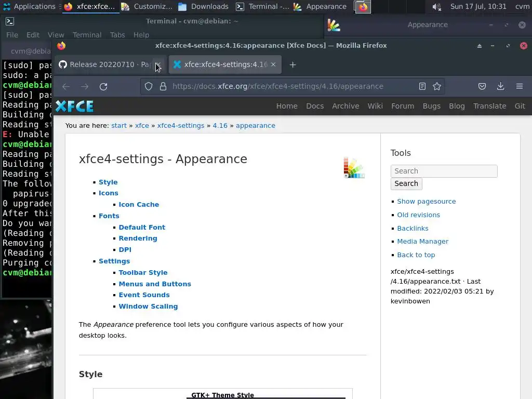
Task: Click breadcrumb link 'start'
Action: pos(119,126)
